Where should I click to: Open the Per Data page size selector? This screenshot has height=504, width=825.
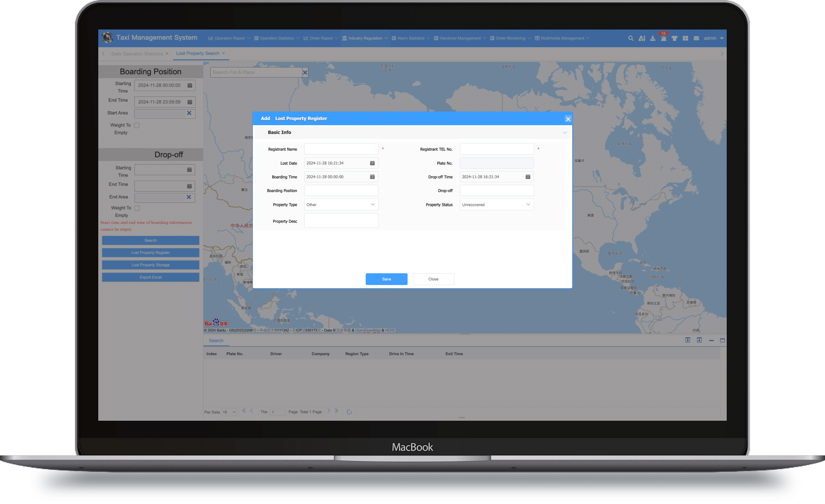pyautogui.click(x=229, y=412)
